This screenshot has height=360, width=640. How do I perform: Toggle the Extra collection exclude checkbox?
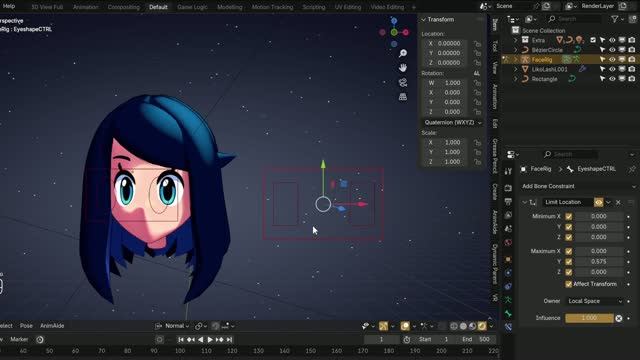pos(593,40)
